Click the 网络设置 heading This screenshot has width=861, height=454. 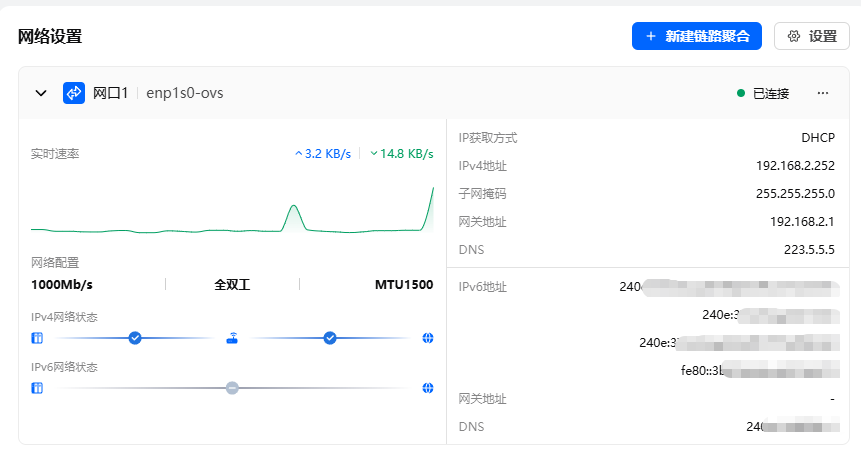point(50,36)
